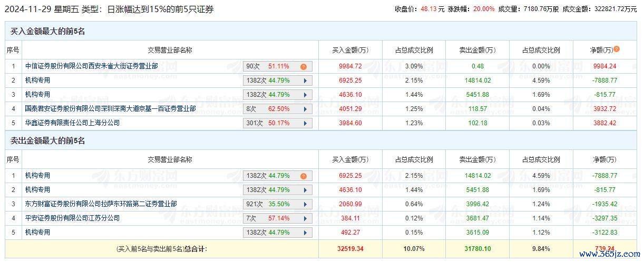Click the orange icon in the 90次 51.11% box
The width and height of the screenshot is (644, 262).
(x=304, y=67)
